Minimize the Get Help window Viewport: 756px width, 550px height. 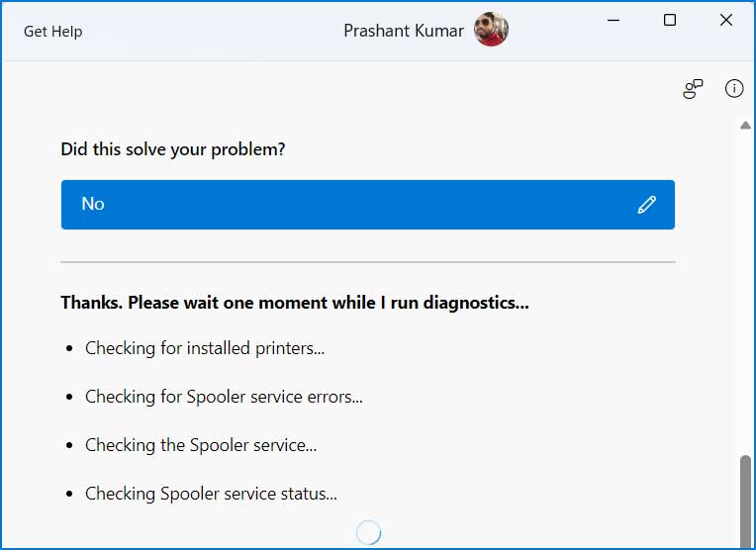[614, 20]
